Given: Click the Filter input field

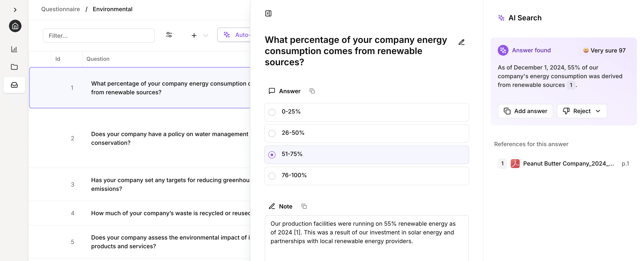Looking at the screenshot, I should pos(99,36).
